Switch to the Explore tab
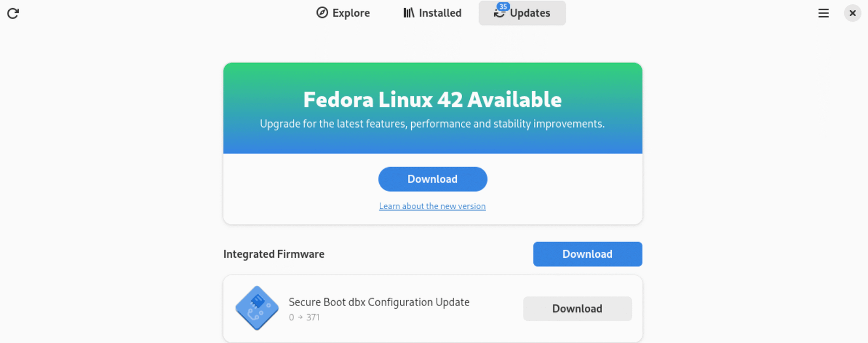Viewport: 868px width, 343px height. (x=343, y=13)
